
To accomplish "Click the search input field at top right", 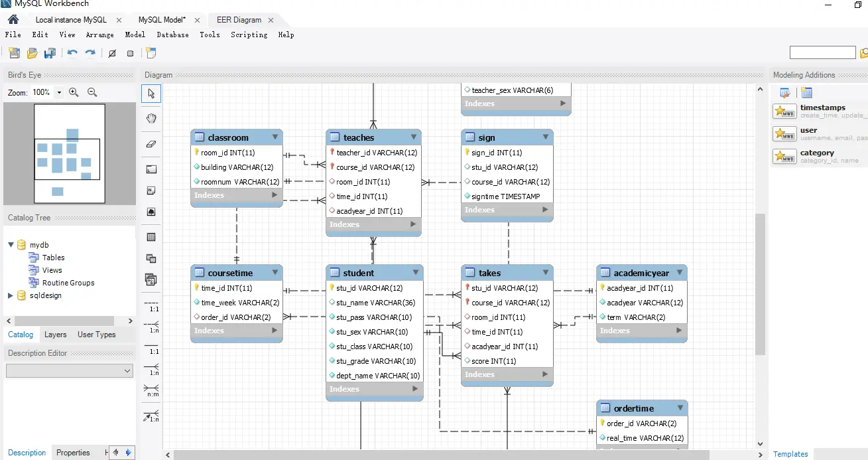I will pos(822,52).
